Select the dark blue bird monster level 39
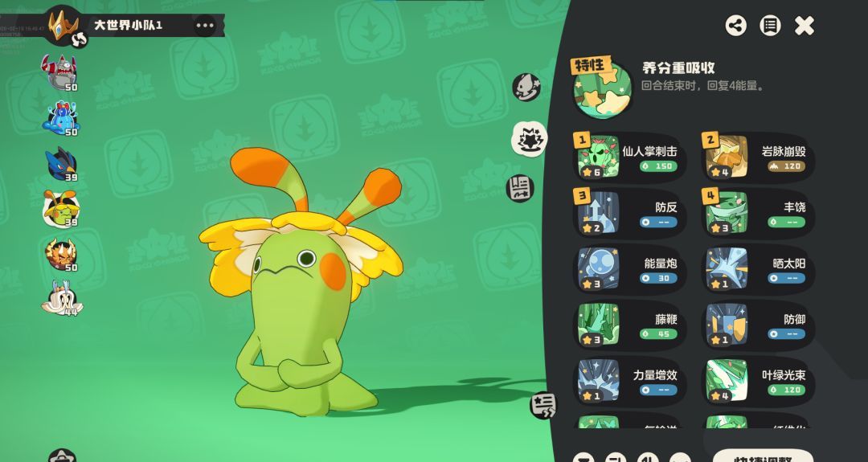This screenshot has height=462, width=868. tap(59, 165)
